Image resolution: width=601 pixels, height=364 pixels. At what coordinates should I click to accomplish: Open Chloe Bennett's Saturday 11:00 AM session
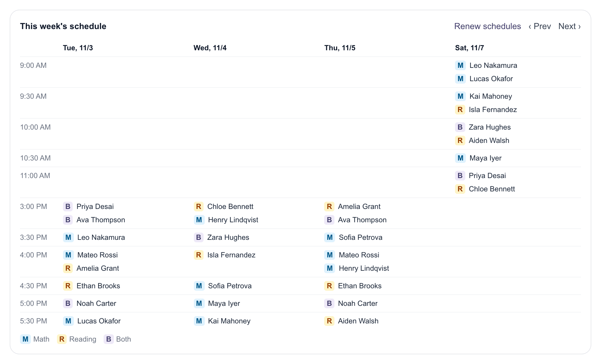(x=492, y=189)
